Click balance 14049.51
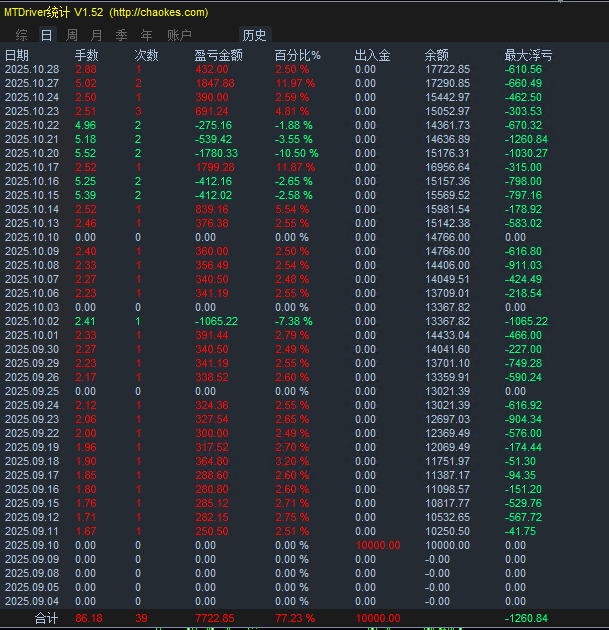The height and width of the screenshot is (630, 609). pos(448,279)
